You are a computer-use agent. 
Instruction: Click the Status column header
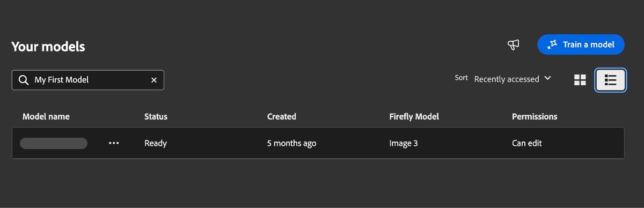[156, 116]
